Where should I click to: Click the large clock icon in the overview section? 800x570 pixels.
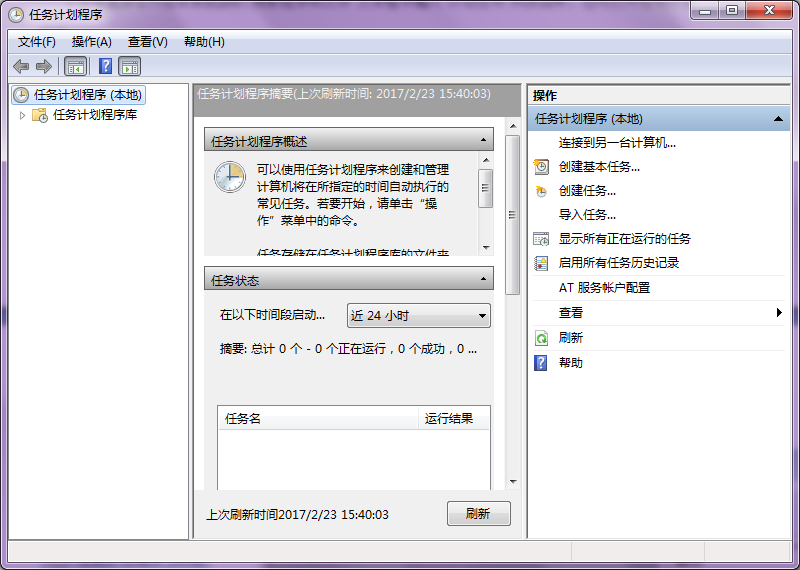click(230, 177)
